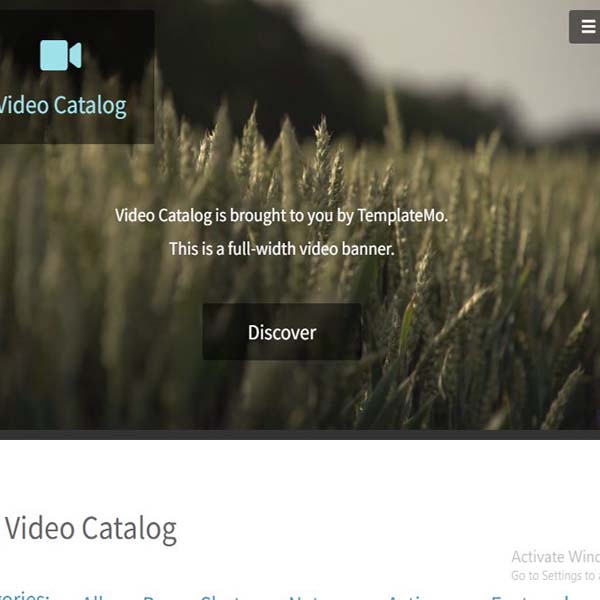Image resolution: width=600 pixels, height=600 pixels.
Task: Click the blurred sky area of the banner
Action: [440, 46]
